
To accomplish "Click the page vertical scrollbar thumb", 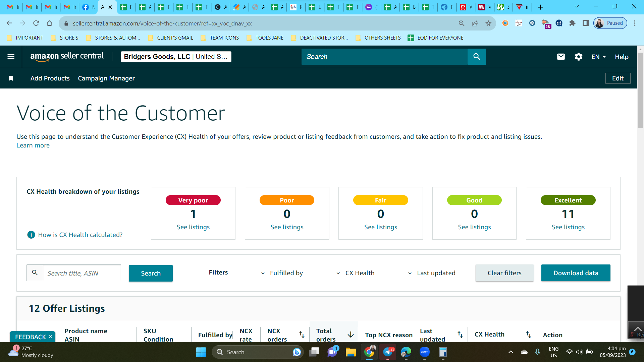I will (x=640, y=90).
